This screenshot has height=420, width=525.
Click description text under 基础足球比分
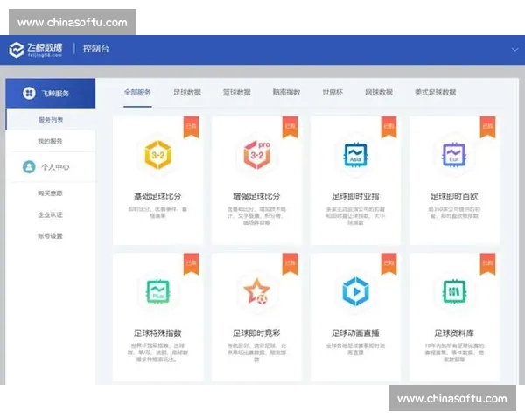(157, 213)
